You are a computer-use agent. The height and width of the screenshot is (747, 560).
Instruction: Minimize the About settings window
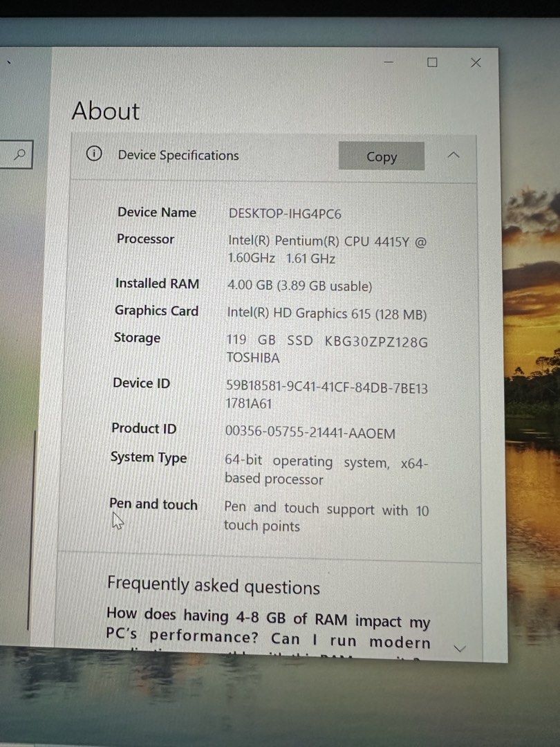[389, 62]
